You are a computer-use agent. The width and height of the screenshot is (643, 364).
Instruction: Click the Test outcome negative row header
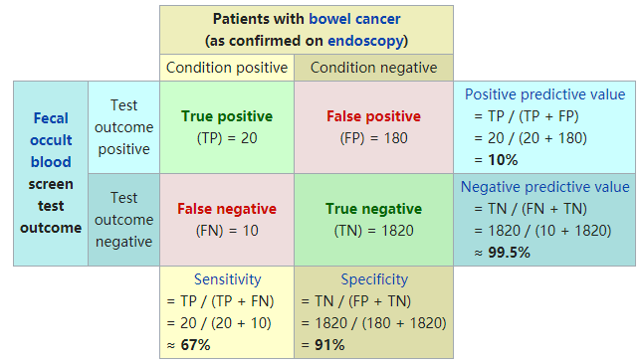(x=123, y=220)
